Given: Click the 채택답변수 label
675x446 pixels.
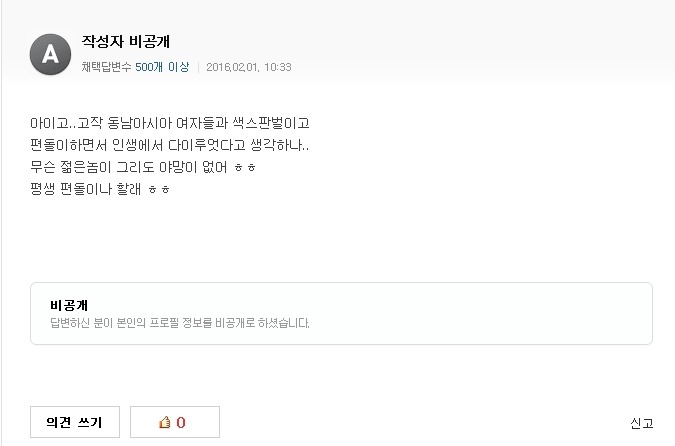Looking at the screenshot, I should [107, 67].
